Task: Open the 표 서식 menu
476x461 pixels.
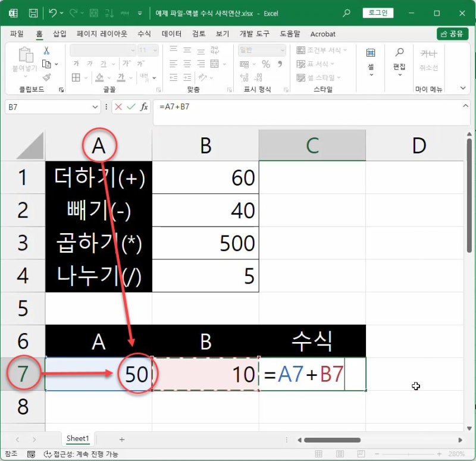Action: click(x=315, y=64)
